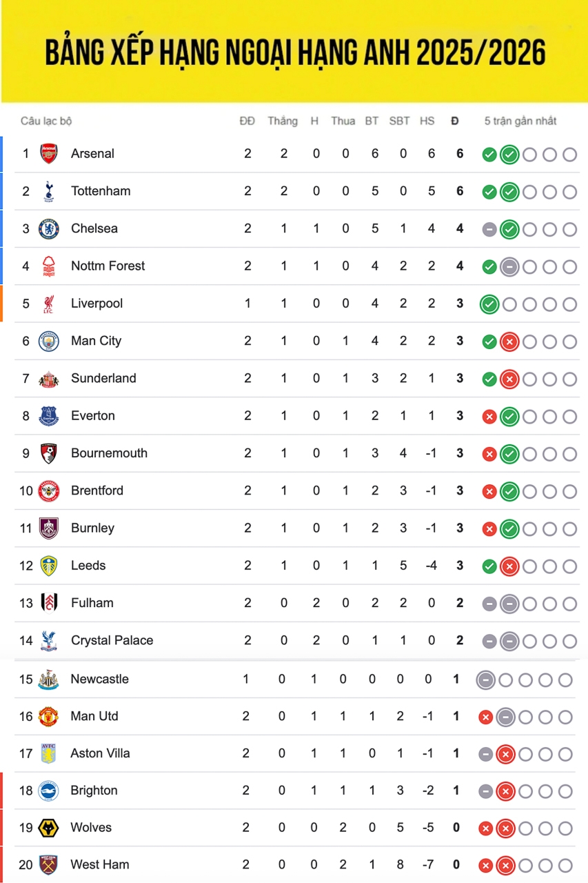The width and height of the screenshot is (588, 883).
Task: Click the Liverpool club crest
Action: click(x=49, y=304)
